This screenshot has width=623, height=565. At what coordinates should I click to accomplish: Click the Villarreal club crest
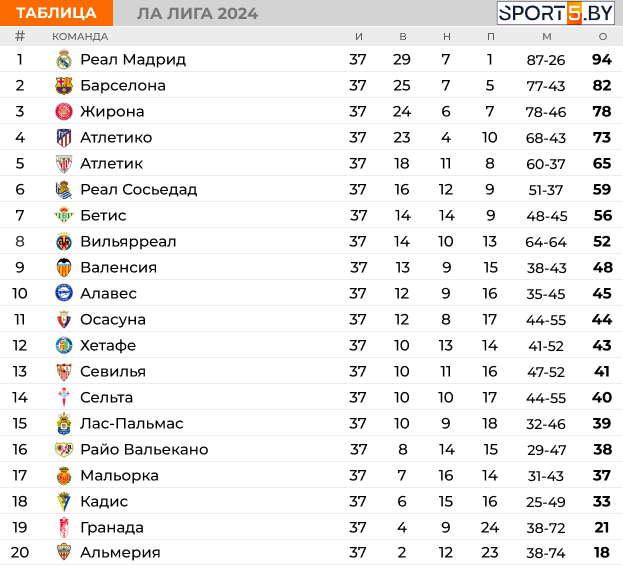(x=64, y=242)
